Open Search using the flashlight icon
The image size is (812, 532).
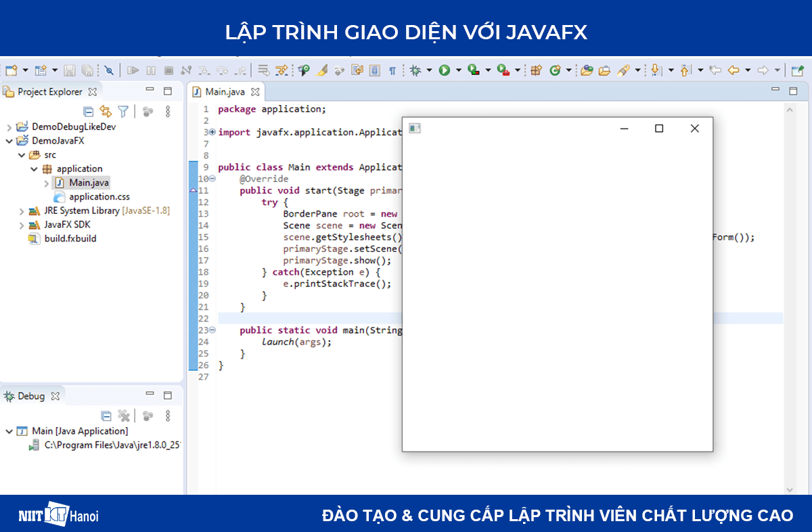(622, 68)
